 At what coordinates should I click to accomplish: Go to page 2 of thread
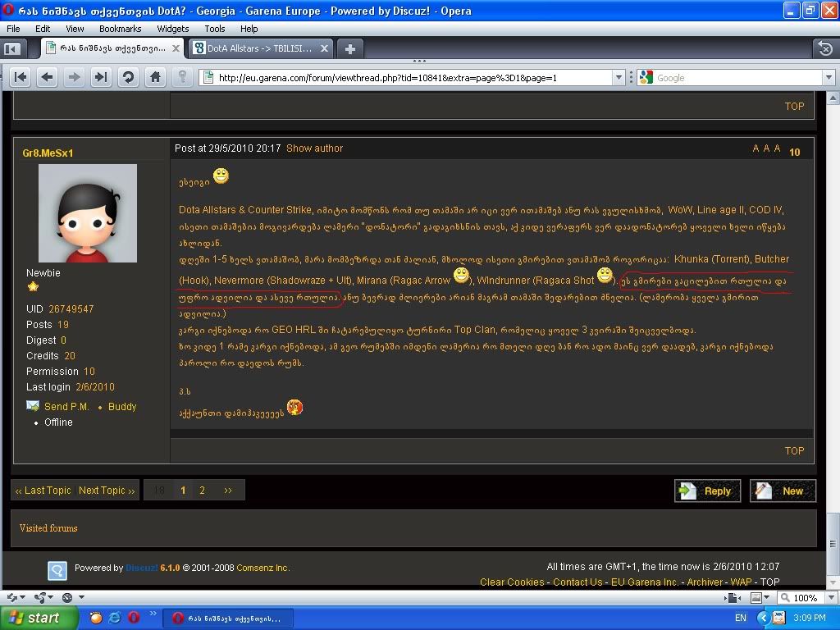click(x=202, y=490)
